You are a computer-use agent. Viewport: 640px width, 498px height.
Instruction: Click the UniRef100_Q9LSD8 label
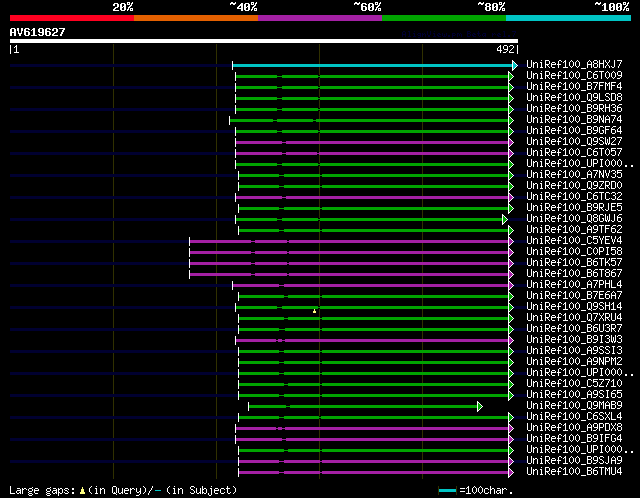574,98
